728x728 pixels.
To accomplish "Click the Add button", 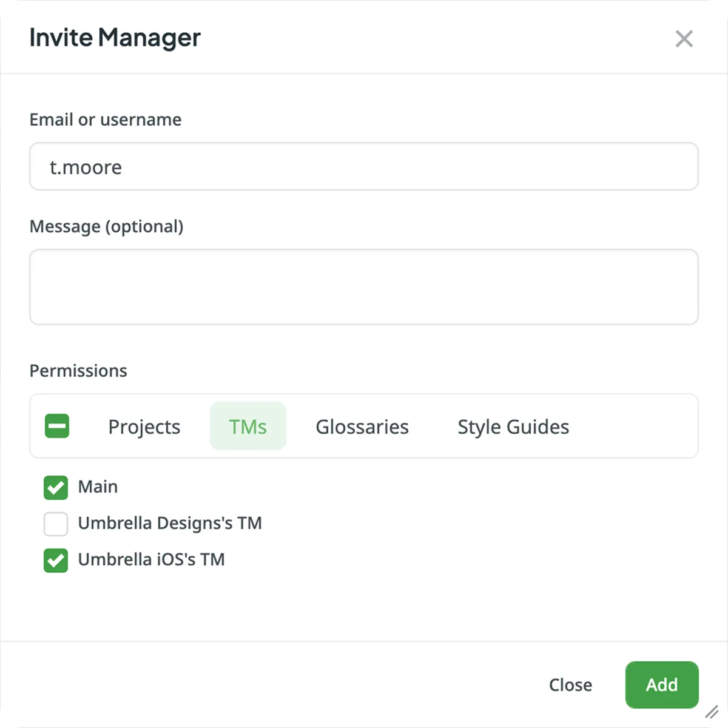I will tap(661, 684).
